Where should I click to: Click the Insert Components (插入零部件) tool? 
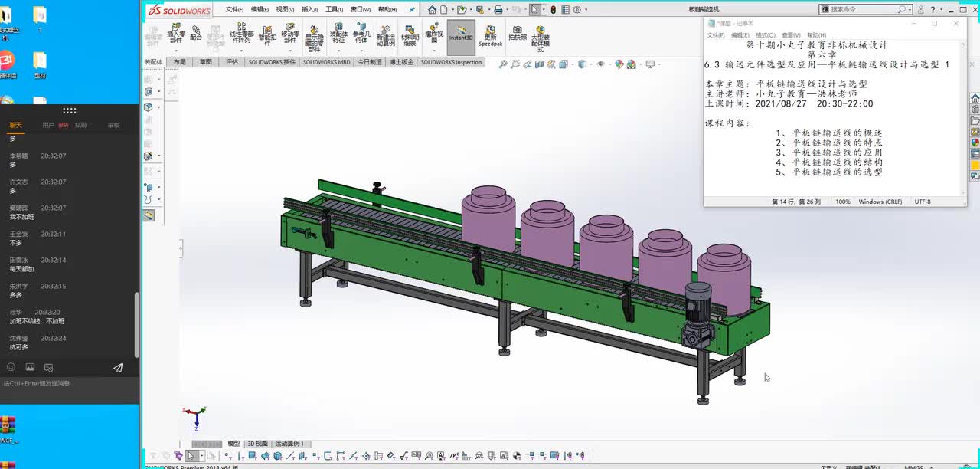tap(176, 34)
